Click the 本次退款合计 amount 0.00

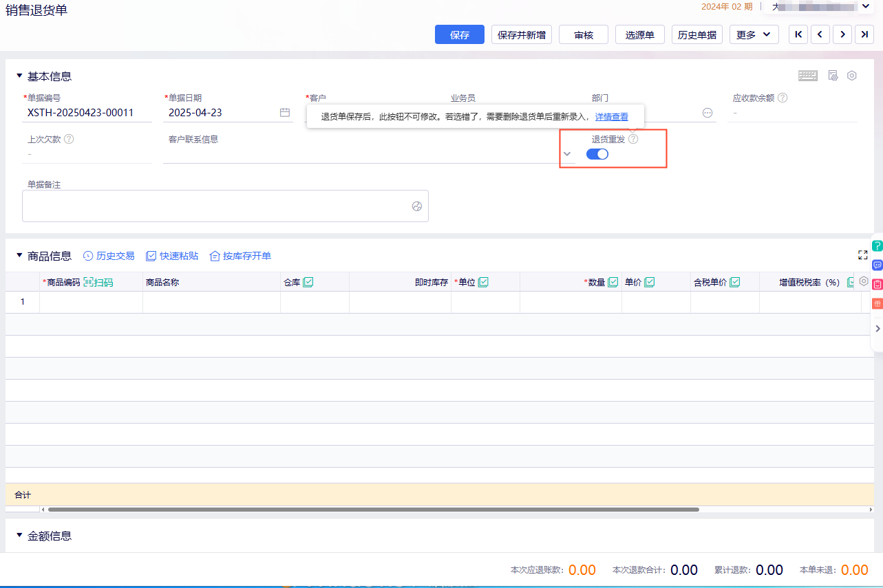coord(684,570)
